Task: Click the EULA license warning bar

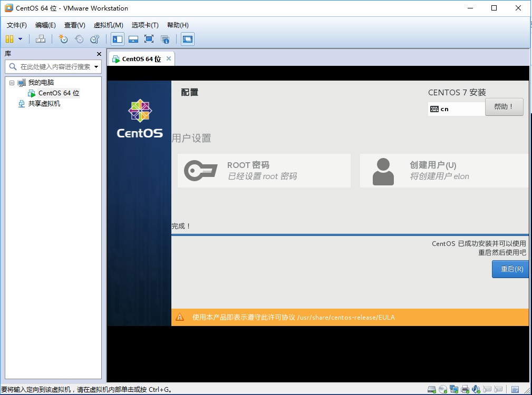Action: pos(350,317)
